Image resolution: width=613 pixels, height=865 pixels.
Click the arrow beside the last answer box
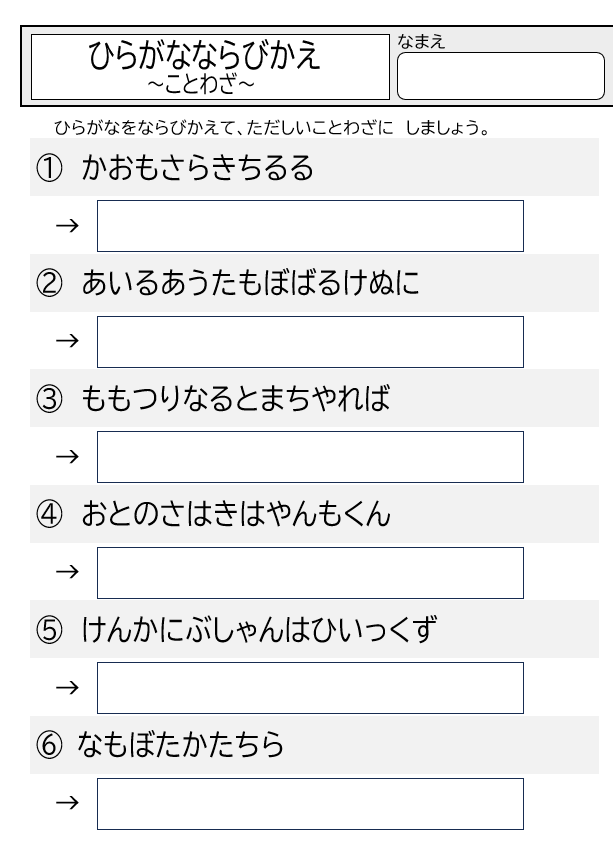(x=67, y=802)
